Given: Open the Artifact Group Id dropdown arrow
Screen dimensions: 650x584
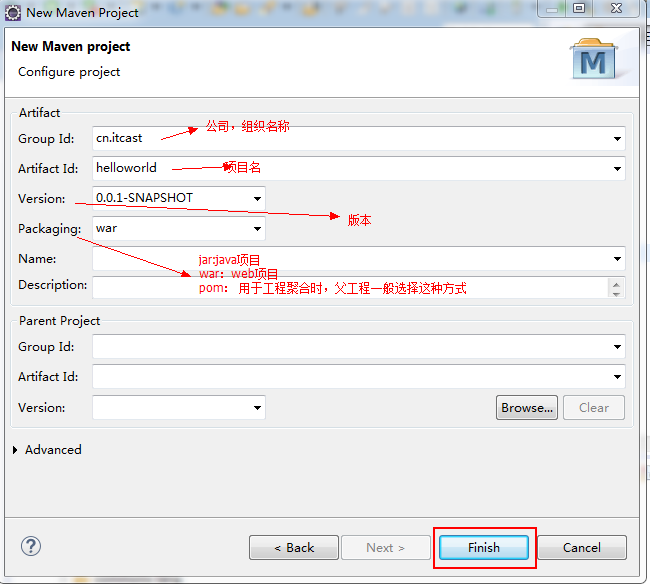Looking at the screenshot, I should pos(617,139).
